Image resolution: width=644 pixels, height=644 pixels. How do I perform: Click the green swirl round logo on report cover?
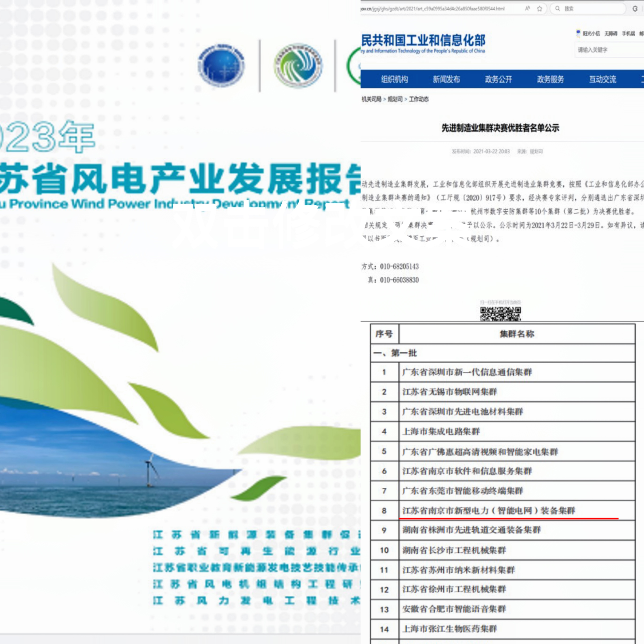[298, 66]
